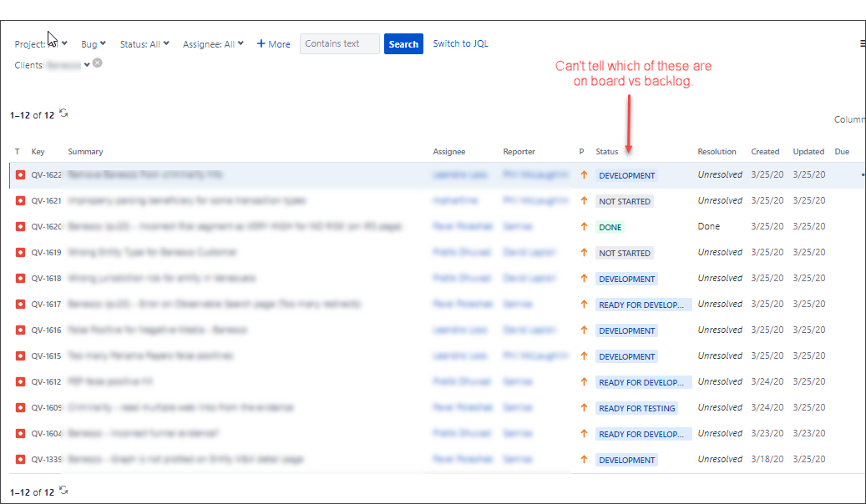Click the Done resolution cell for QV-1620

(709, 226)
